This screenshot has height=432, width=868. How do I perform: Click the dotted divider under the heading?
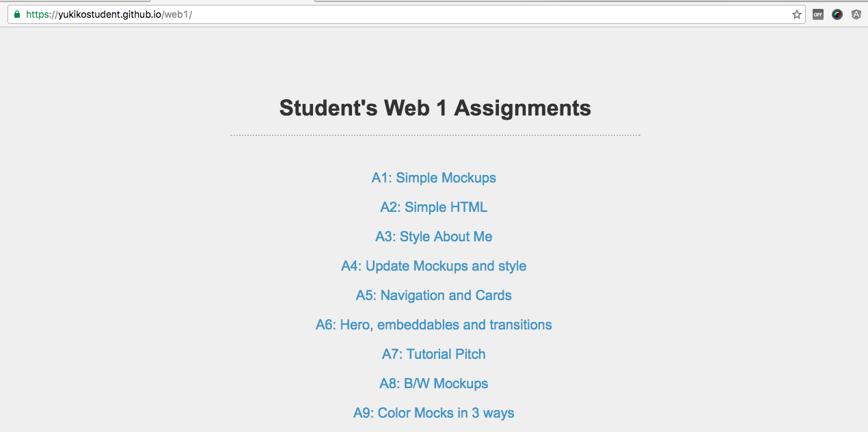click(x=435, y=135)
